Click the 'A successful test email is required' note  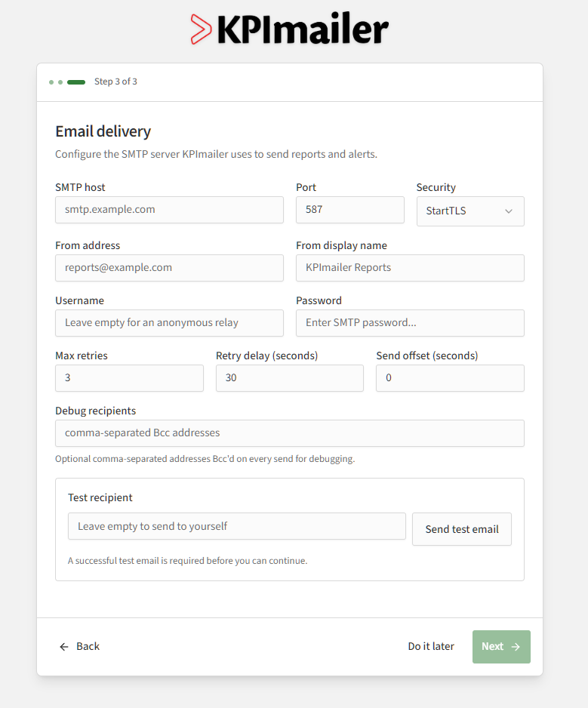pyautogui.click(x=187, y=561)
